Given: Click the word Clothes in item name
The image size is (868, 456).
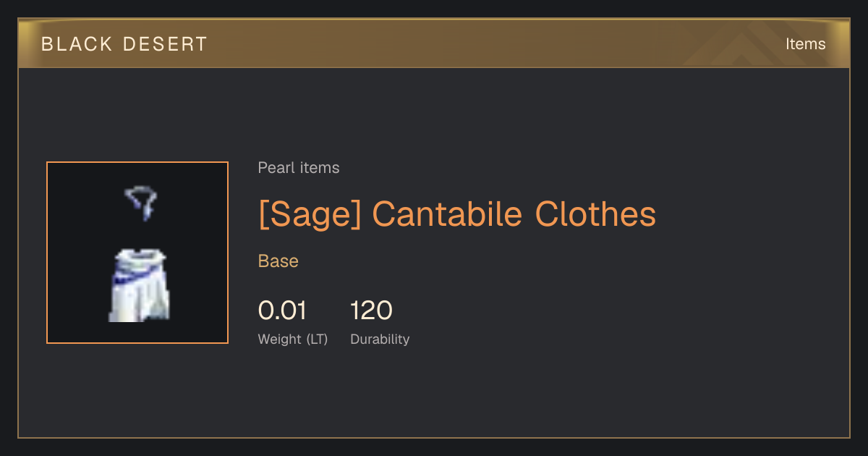Looking at the screenshot, I should click(595, 214).
